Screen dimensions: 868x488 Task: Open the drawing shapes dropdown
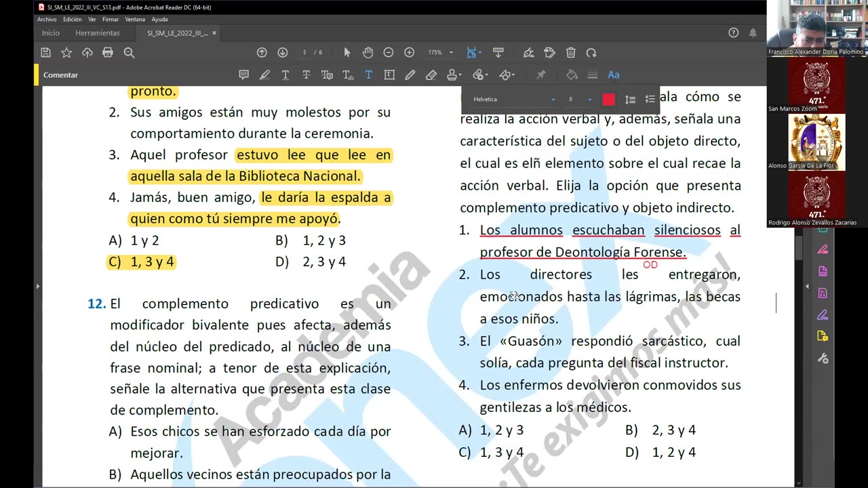click(507, 75)
